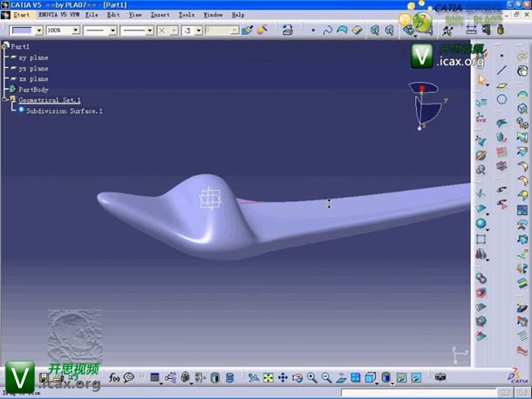
Task: Open the Window menu
Action: [x=213, y=15]
